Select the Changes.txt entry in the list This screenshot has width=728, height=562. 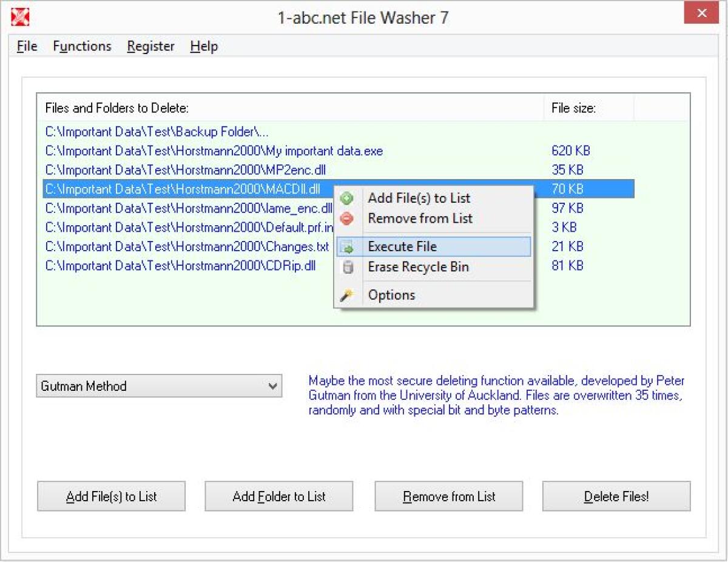coord(182,247)
